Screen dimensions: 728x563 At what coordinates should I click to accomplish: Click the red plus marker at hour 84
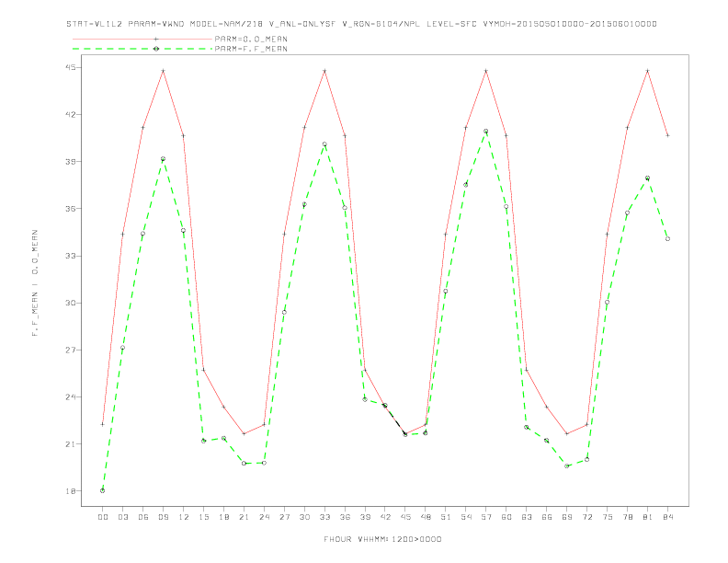point(667,135)
